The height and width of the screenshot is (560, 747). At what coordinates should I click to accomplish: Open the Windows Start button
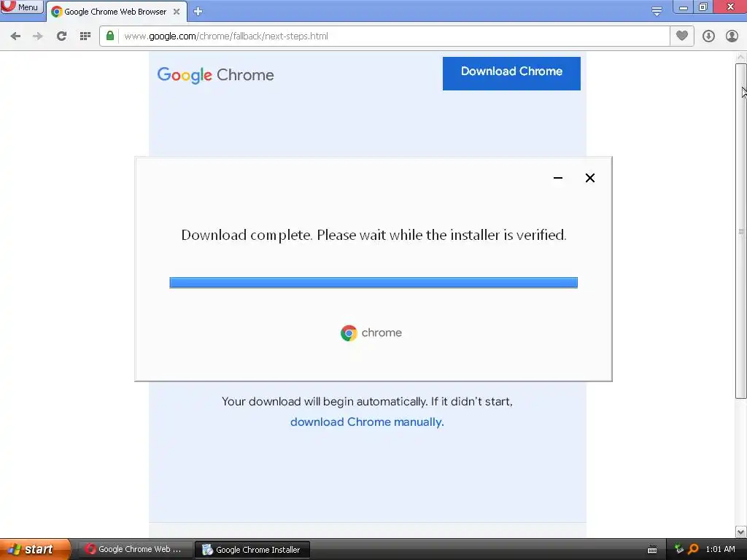click(35, 550)
